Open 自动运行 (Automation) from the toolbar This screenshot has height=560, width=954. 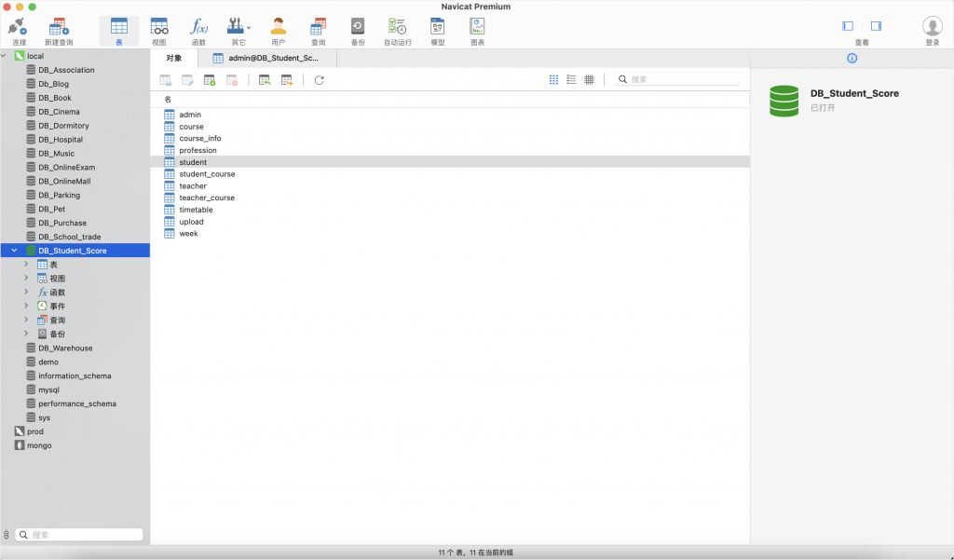coord(397,30)
